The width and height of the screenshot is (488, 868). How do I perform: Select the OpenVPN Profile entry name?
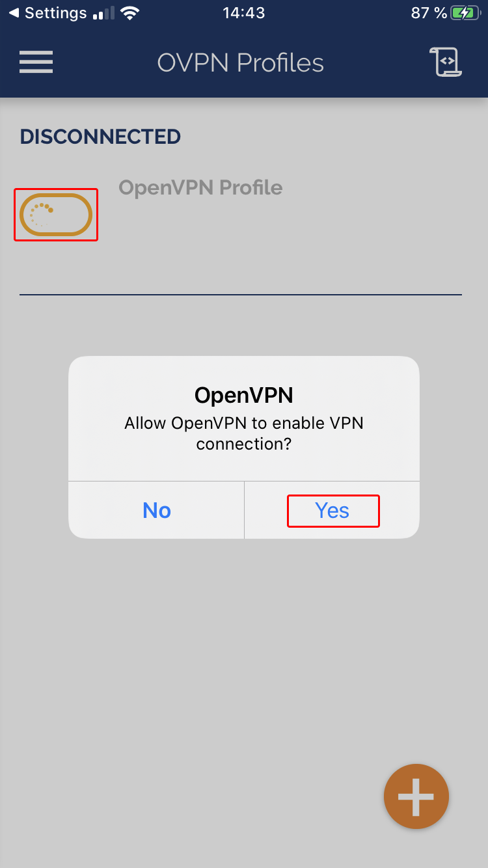pos(200,187)
